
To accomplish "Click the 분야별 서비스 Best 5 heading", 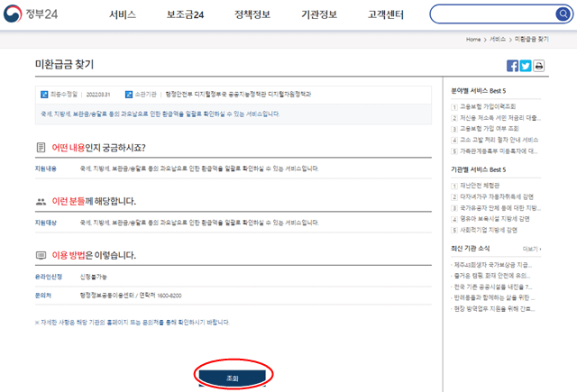I will [x=479, y=91].
